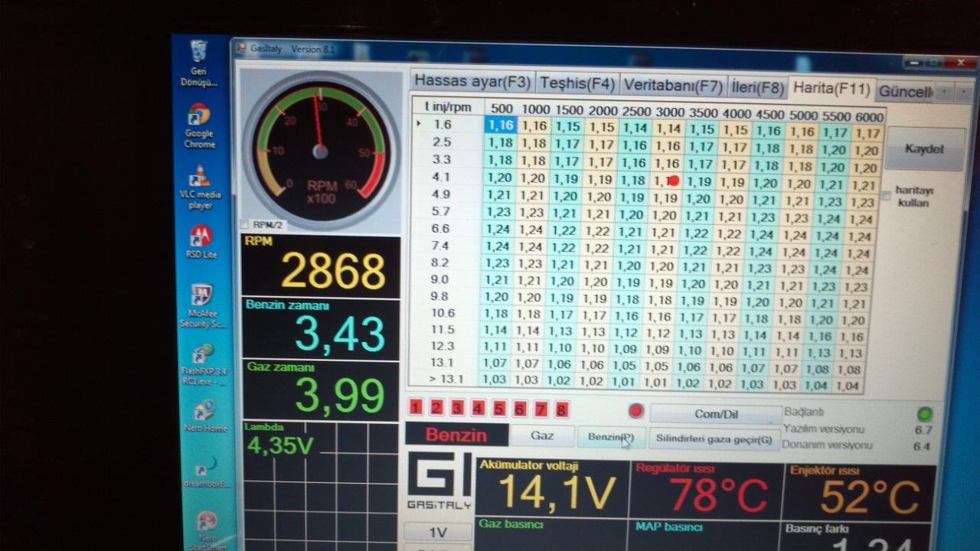The height and width of the screenshot is (551, 980).
Task: Click the Donanım versiyonu 6.4 value
Action: (922, 446)
